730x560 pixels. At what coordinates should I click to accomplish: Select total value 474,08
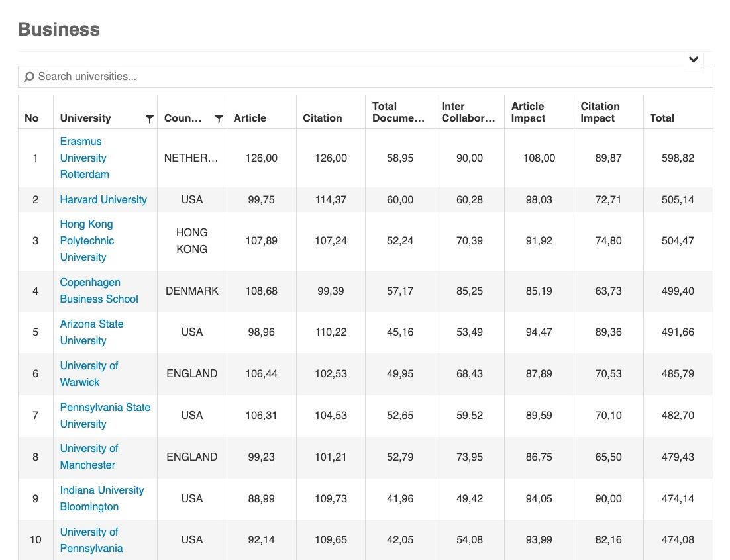click(x=678, y=540)
